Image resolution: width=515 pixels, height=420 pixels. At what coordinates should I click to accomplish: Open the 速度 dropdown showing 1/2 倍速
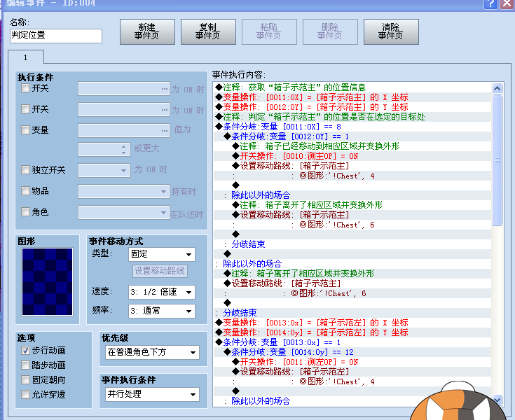pos(162,292)
